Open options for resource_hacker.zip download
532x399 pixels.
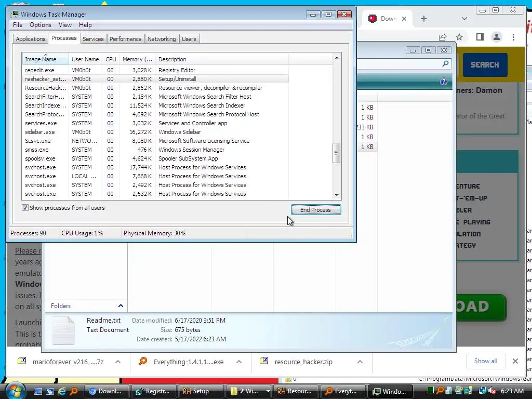pyautogui.click(x=360, y=362)
